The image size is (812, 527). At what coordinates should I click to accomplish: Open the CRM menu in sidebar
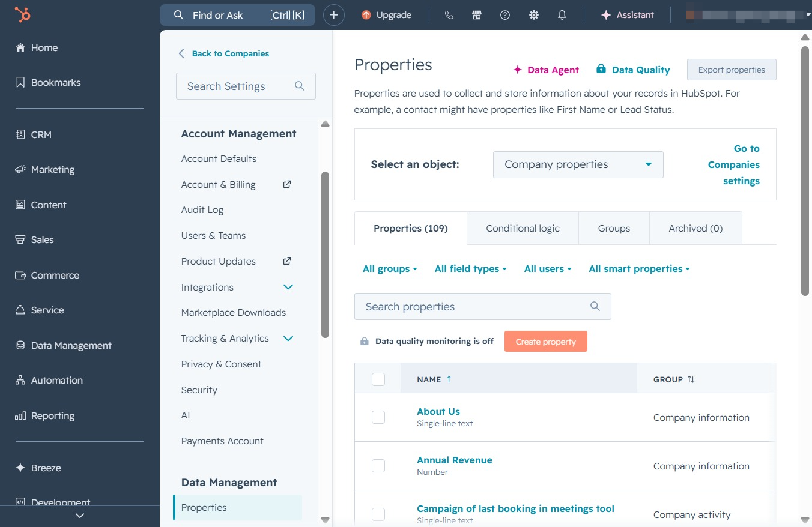coord(34,134)
